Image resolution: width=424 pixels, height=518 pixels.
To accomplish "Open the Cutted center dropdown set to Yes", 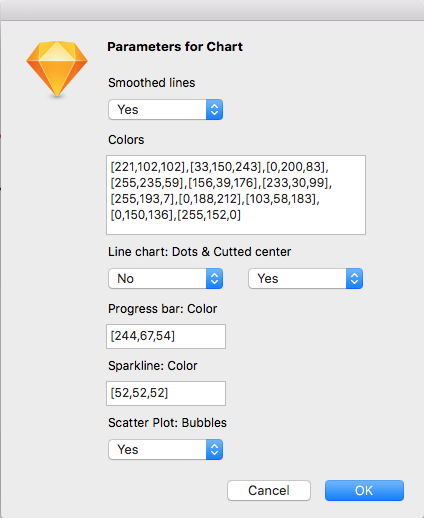I will click(x=305, y=278).
